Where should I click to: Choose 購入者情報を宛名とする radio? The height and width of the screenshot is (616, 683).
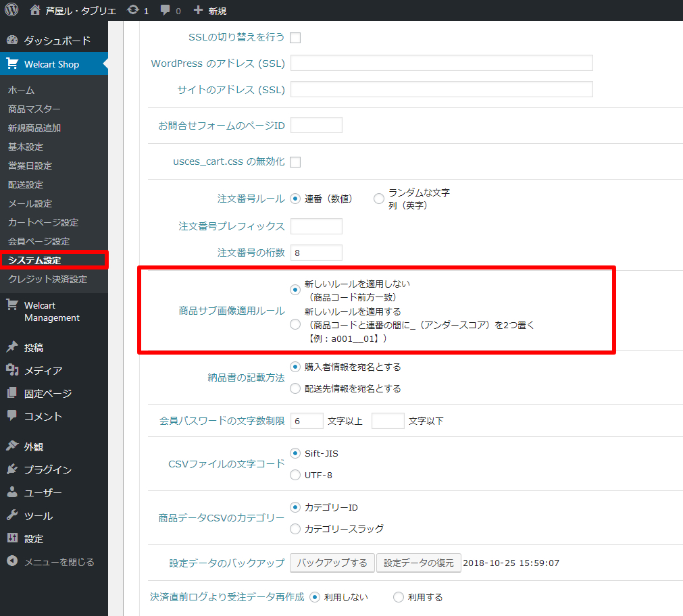click(295, 367)
